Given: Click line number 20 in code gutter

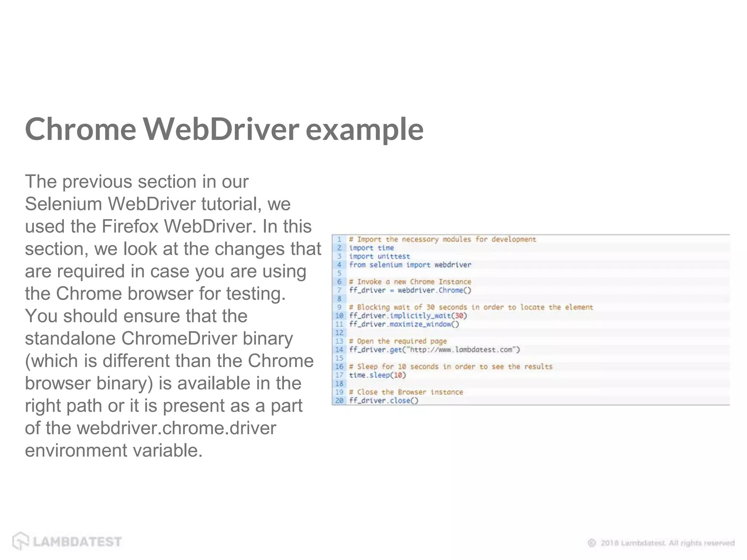Looking at the screenshot, I should [x=339, y=400].
